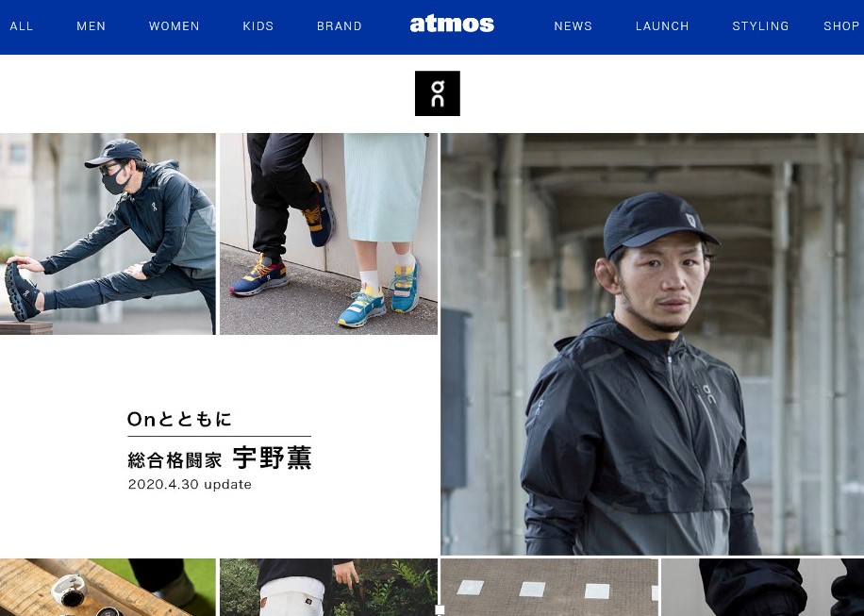864x616 pixels.
Task: Select WOMEN in the navigation bar
Action: (174, 25)
